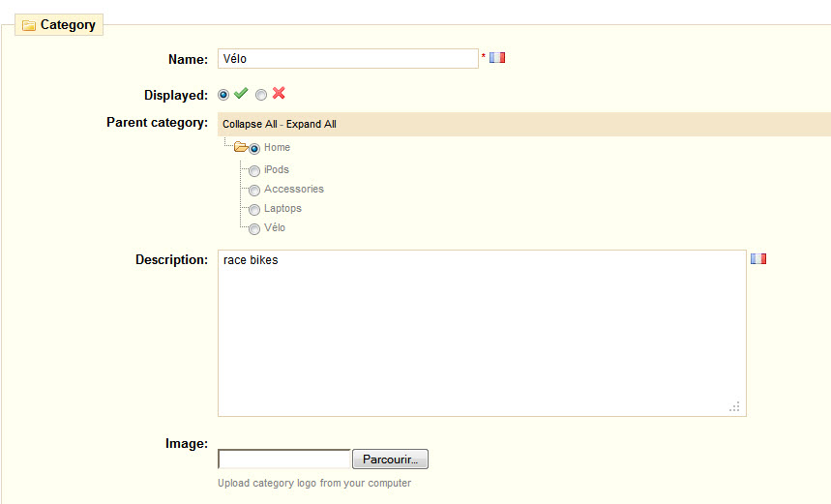Choose Home as parent category radio
Image resolution: width=831 pixels, height=504 pixels.
coord(254,149)
